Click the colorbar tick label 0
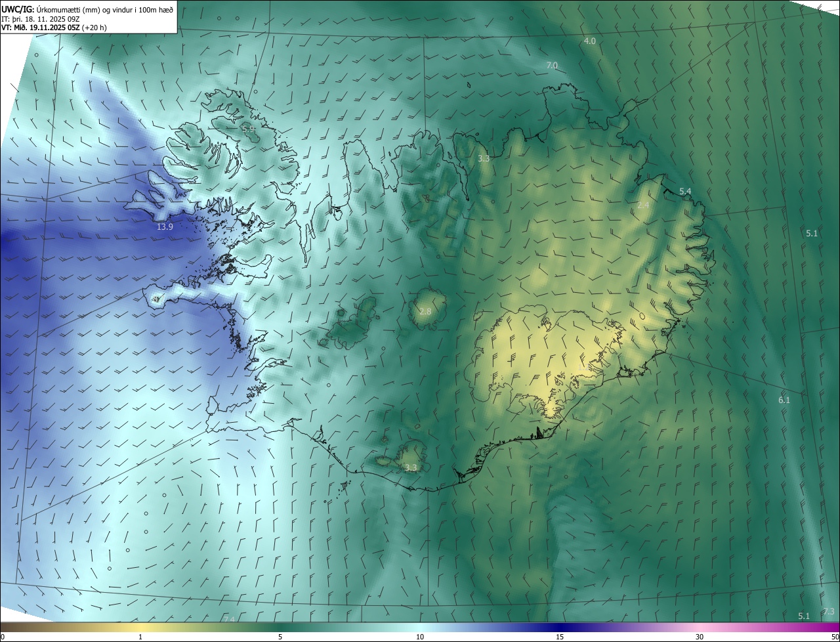Screen dimensions: 840x642 (x=3, y=637)
